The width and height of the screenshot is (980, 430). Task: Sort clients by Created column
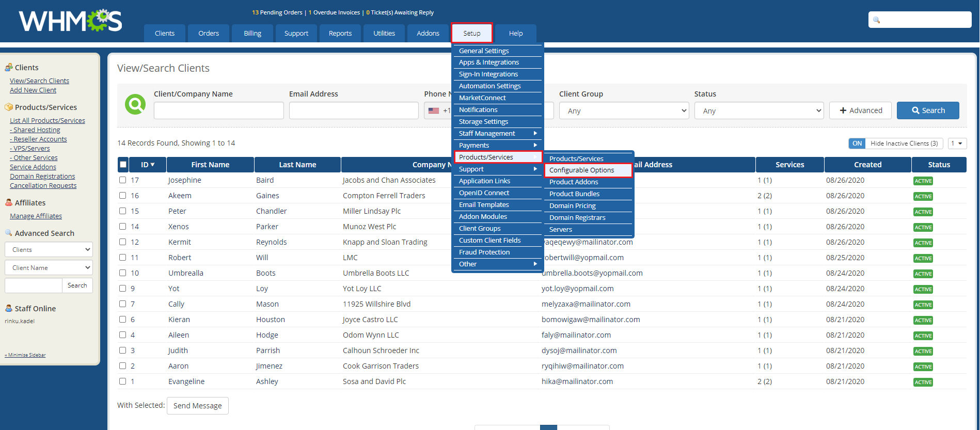pyautogui.click(x=867, y=165)
